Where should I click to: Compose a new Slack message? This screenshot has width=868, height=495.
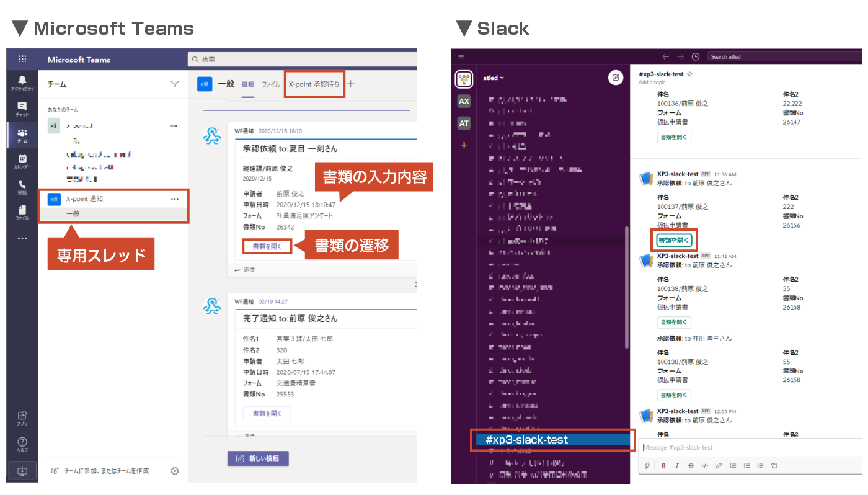pos(616,78)
